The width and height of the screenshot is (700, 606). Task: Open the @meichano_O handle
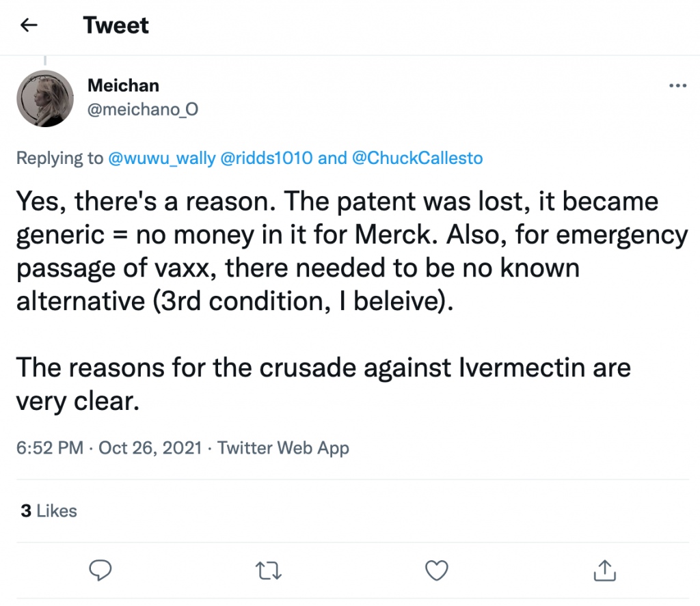pos(142,109)
